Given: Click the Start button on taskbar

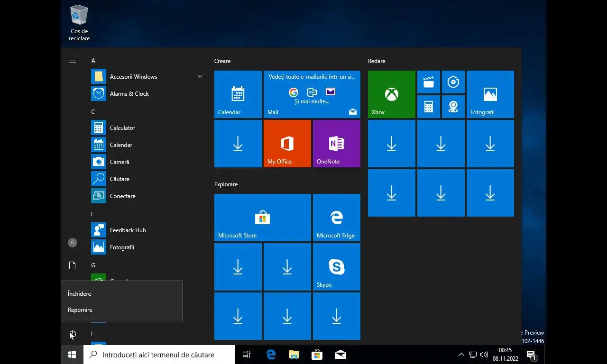Looking at the screenshot, I should coord(72,355).
